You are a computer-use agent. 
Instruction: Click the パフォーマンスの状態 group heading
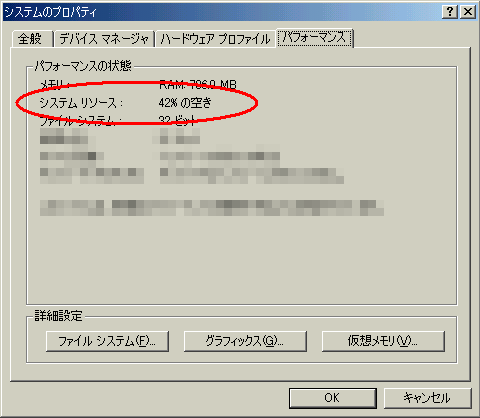83,66
